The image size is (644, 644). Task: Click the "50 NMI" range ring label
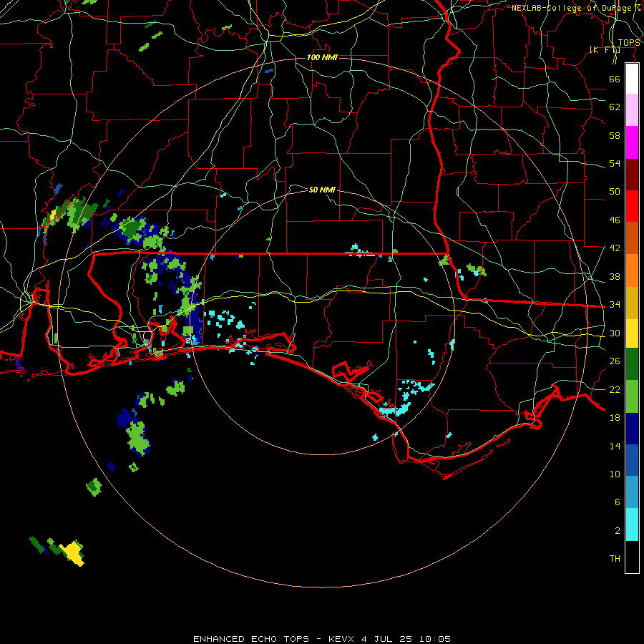click(322, 190)
